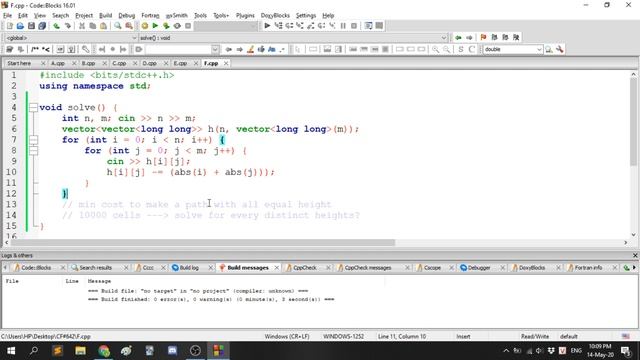Open File Explorer from taskbar
Image resolution: width=640 pixels, height=360 pixels.
click(80, 351)
